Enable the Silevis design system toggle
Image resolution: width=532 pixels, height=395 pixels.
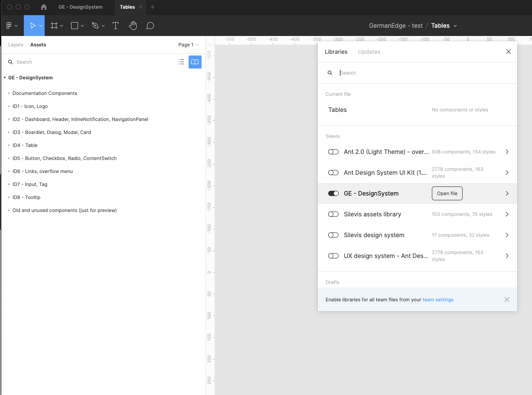333,235
